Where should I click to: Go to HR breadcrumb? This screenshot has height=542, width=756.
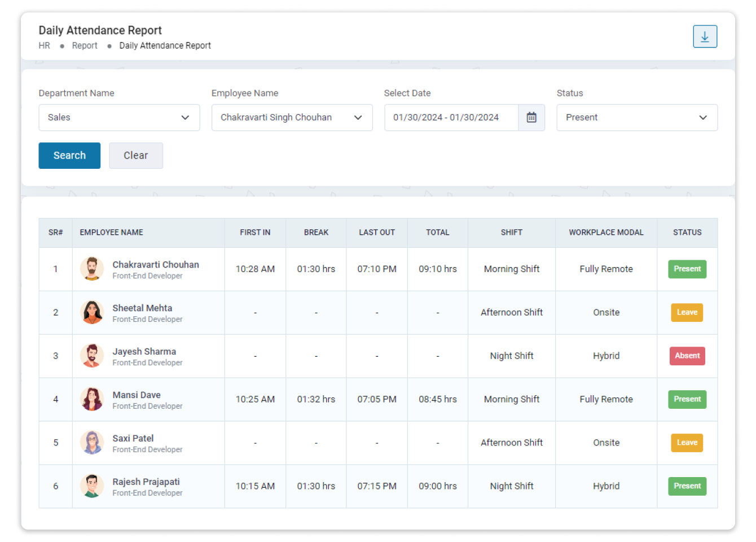pyautogui.click(x=44, y=46)
